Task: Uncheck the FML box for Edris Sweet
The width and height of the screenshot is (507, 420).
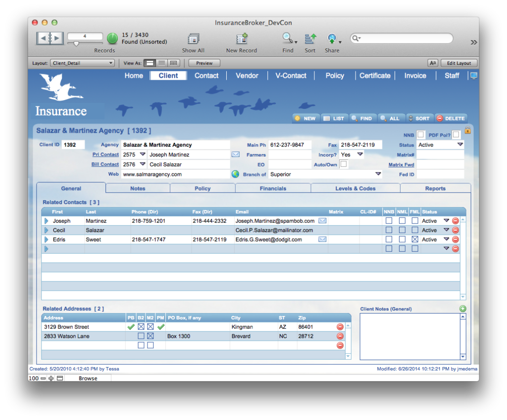Action: 415,240
